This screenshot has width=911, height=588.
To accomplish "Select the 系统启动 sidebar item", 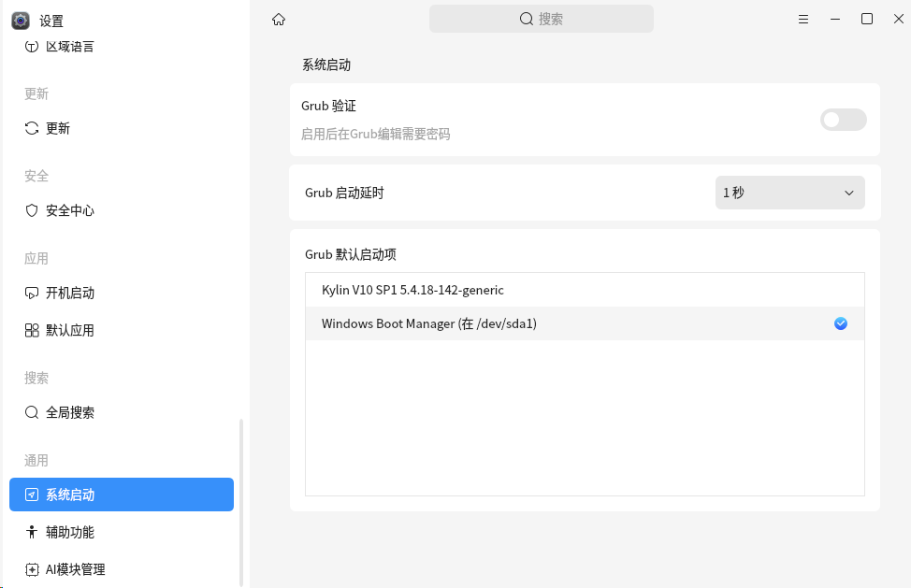I will pos(122,495).
